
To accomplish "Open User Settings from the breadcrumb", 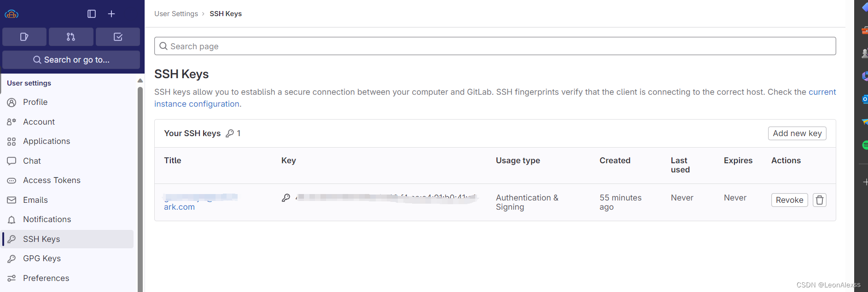I will [176, 13].
